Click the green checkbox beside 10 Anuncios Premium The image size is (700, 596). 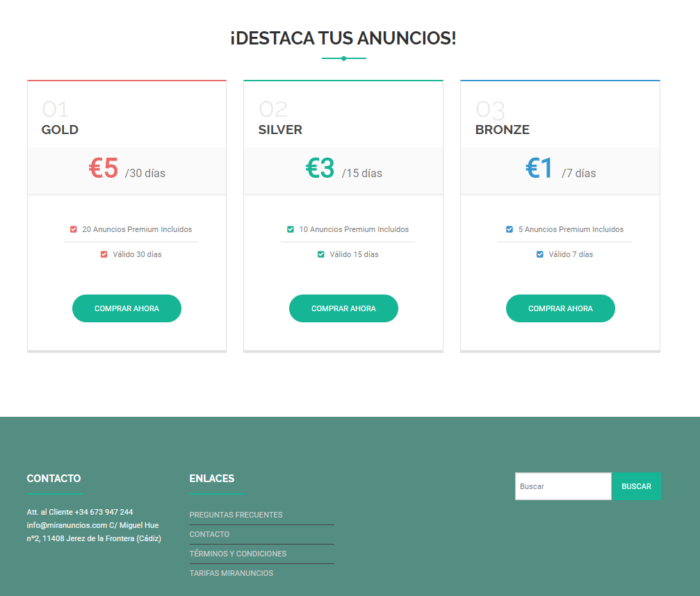coord(291,229)
